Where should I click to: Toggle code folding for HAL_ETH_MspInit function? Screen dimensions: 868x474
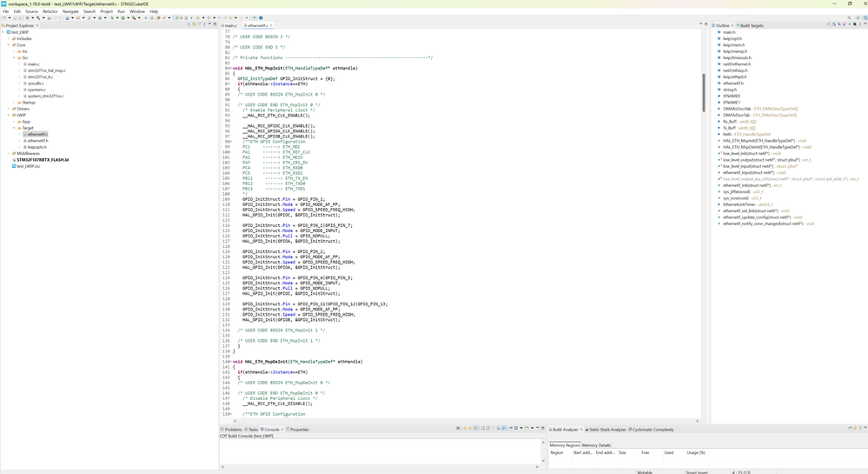230,69
